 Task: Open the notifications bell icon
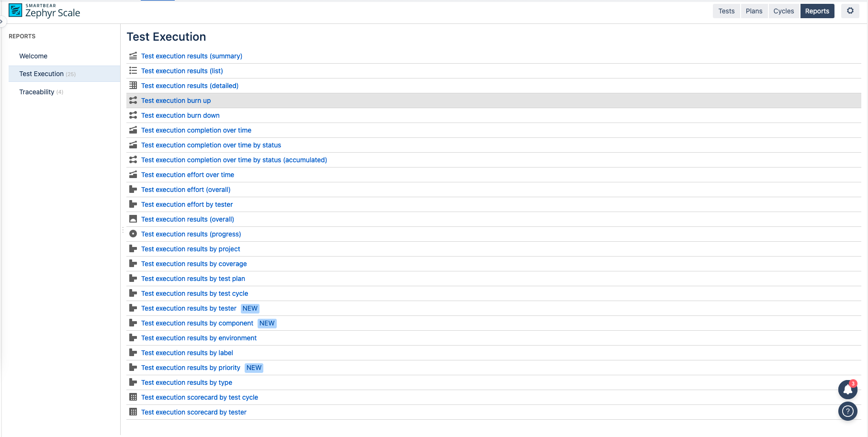(x=847, y=390)
